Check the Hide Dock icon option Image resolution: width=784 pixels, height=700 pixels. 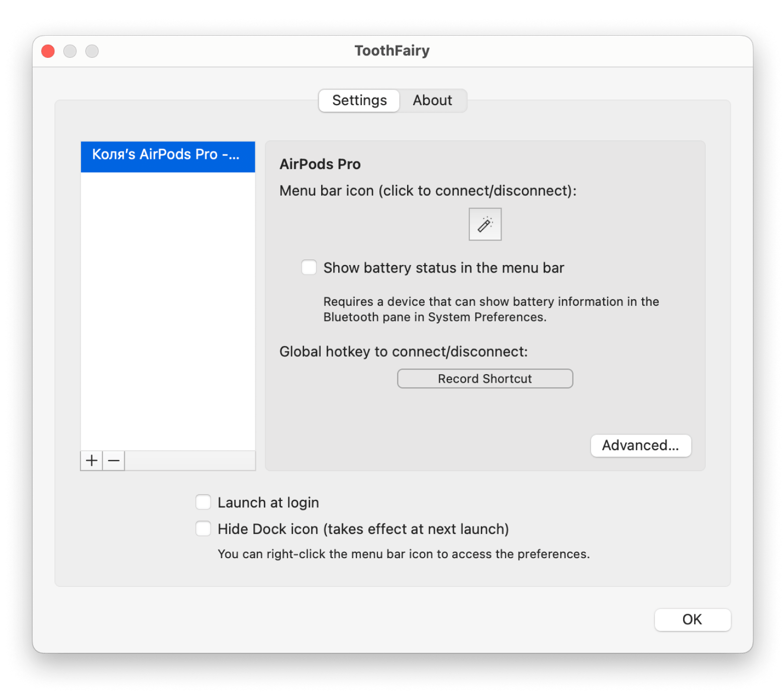click(x=204, y=529)
